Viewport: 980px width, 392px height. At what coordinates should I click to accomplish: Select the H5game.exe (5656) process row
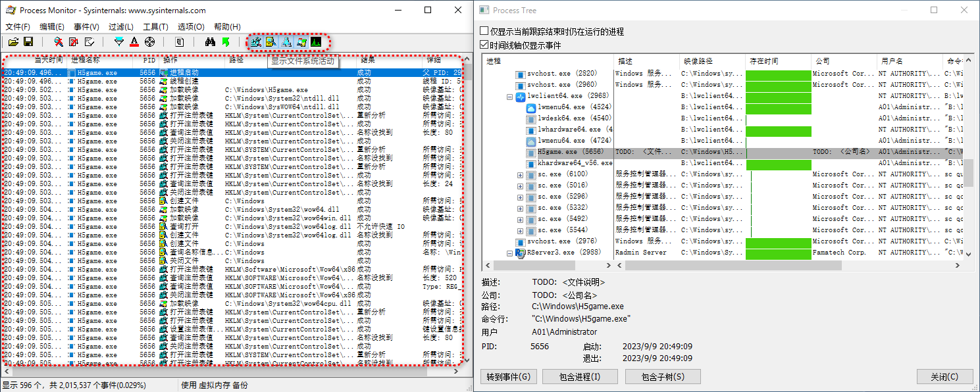(723, 152)
